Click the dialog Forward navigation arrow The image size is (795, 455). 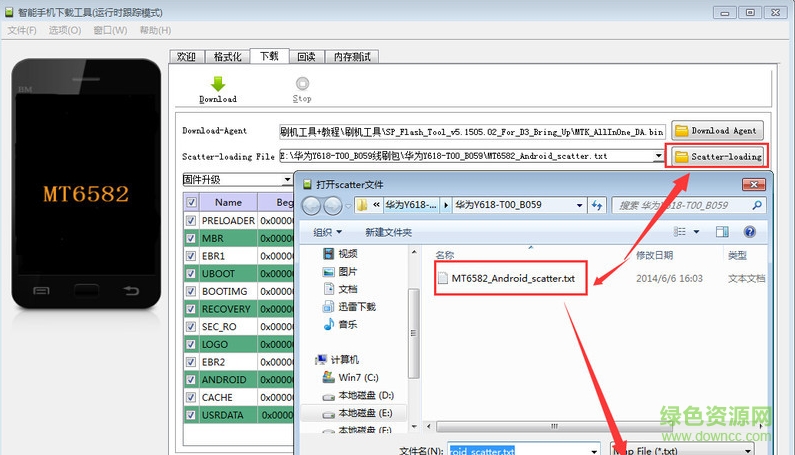[333, 205]
